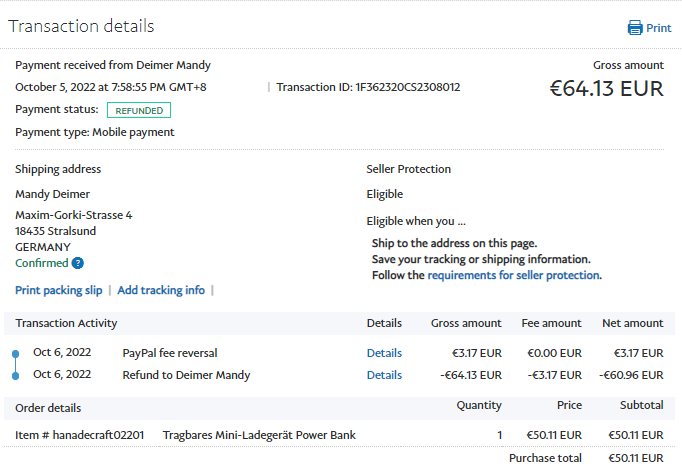Click the REFUNDED status badge
The height and width of the screenshot is (471, 682).
click(139, 110)
